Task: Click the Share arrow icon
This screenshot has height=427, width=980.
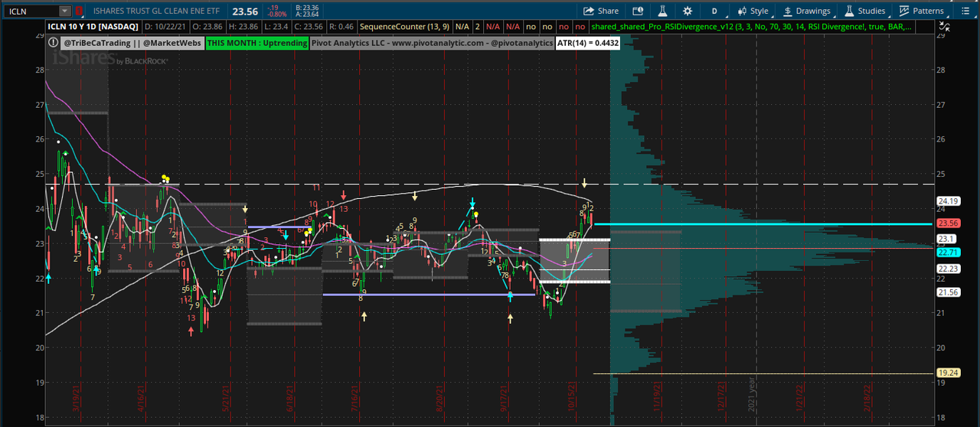Action: [589, 11]
